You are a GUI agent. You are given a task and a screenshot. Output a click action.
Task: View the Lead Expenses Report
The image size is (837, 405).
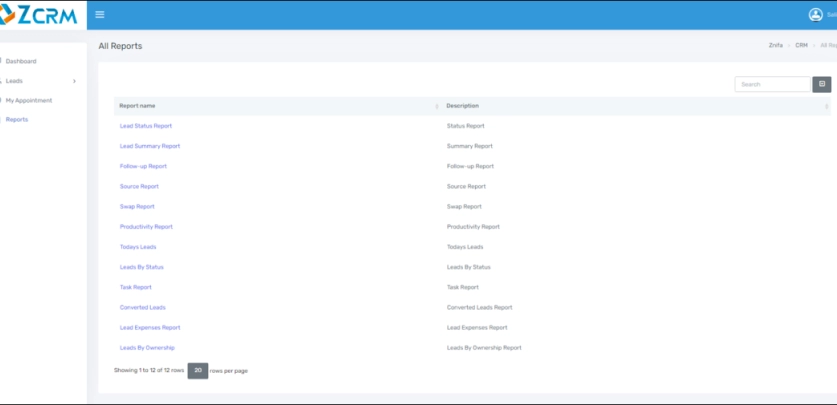click(150, 327)
